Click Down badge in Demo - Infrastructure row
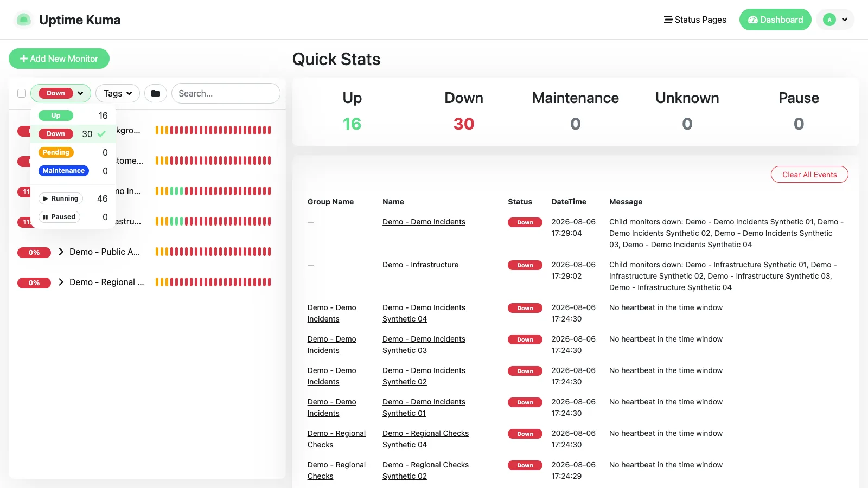The image size is (868, 488). pyautogui.click(x=525, y=265)
